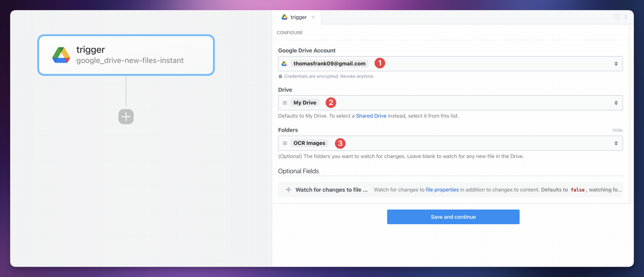Click the plus icon for Watch for changes
This screenshot has height=277, width=644.
pyautogui.click(x=288, y=190)
